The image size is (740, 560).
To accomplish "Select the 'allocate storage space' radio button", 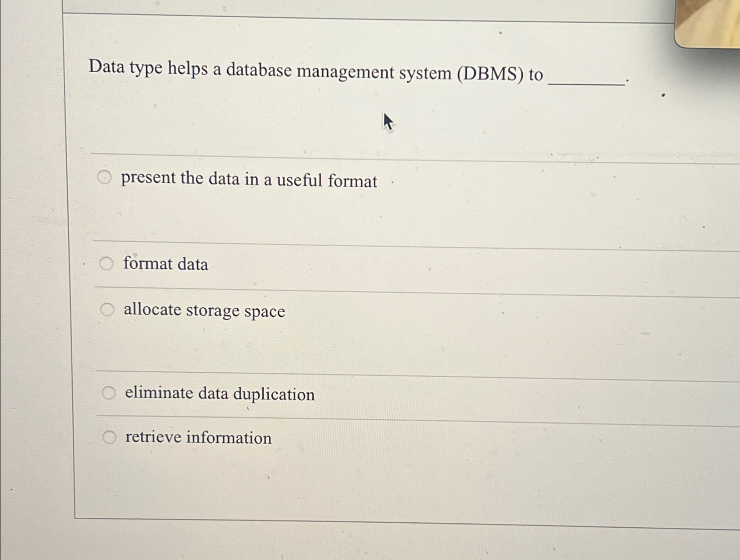I will click(108, 310).
